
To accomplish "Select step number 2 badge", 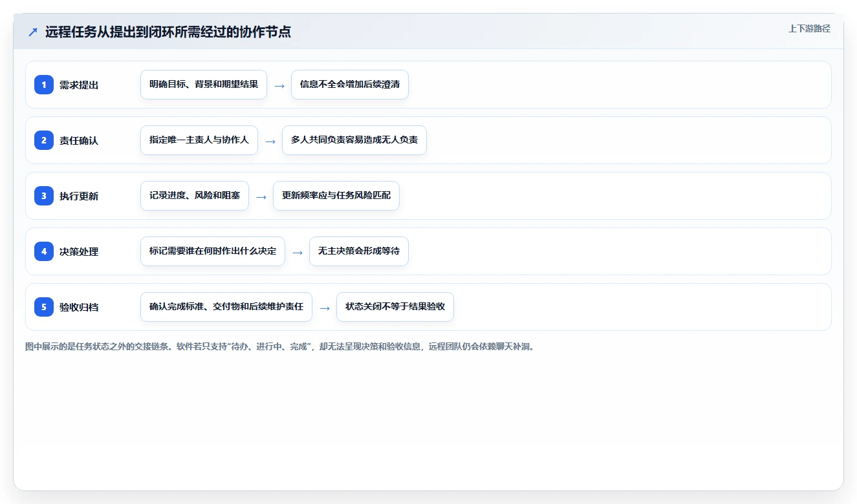I will click(x=44, y=140).
